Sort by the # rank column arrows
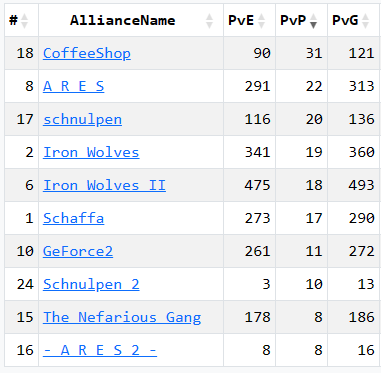 pyautogui.click(x=24, y=21)
